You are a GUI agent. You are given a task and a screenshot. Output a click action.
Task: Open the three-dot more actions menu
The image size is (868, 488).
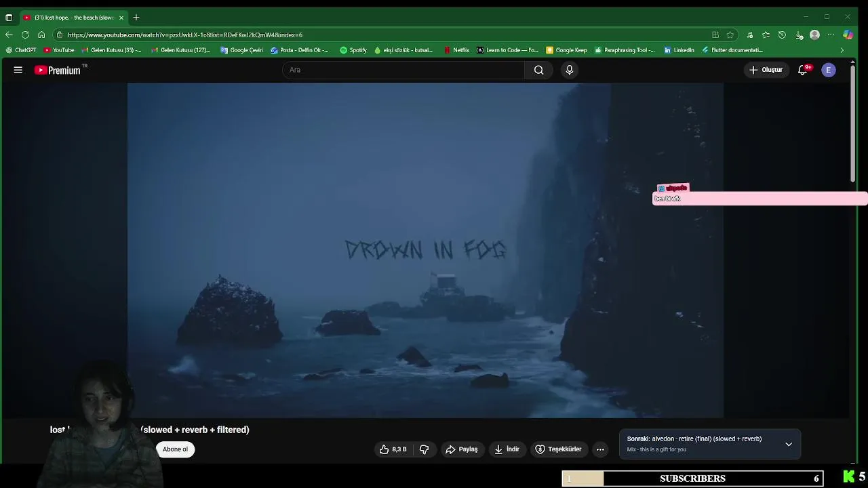pos(600,449)
